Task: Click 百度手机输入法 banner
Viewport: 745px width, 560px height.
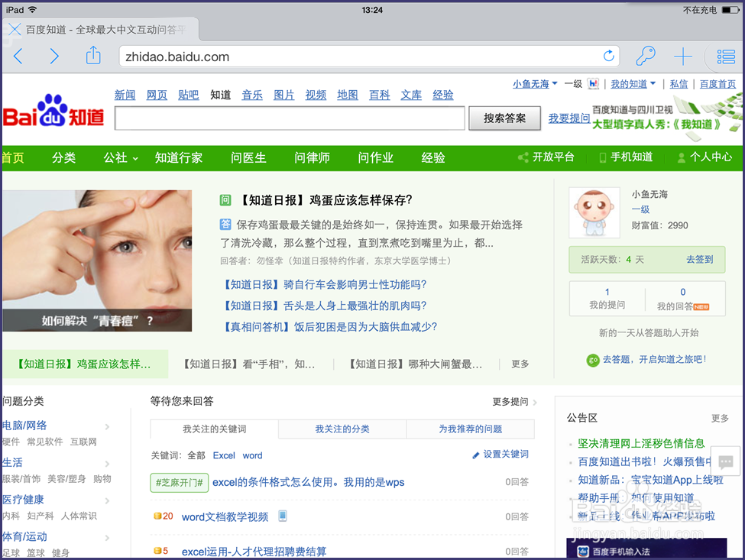Action: tap(646, 548)
